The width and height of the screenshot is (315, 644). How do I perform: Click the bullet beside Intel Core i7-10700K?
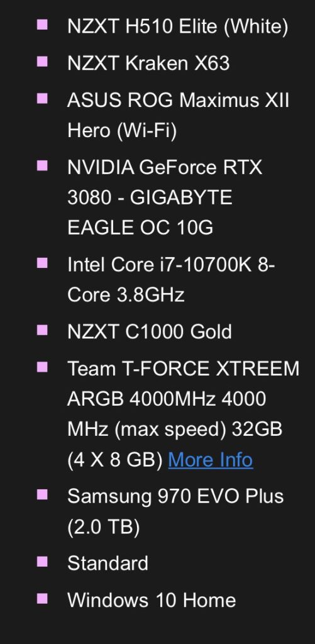coord(42,263)
